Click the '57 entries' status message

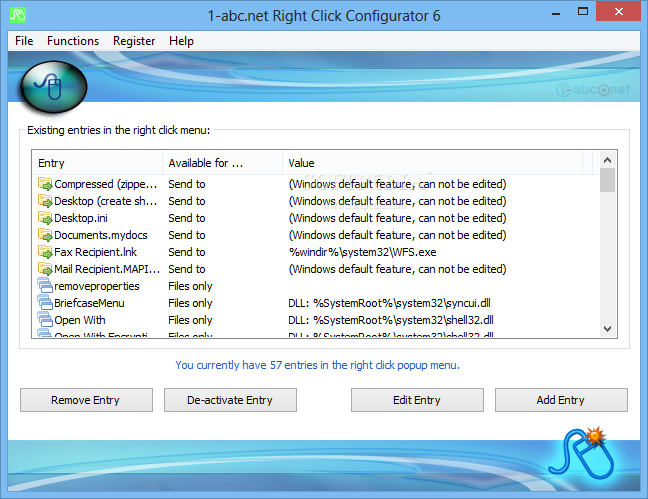317,365
